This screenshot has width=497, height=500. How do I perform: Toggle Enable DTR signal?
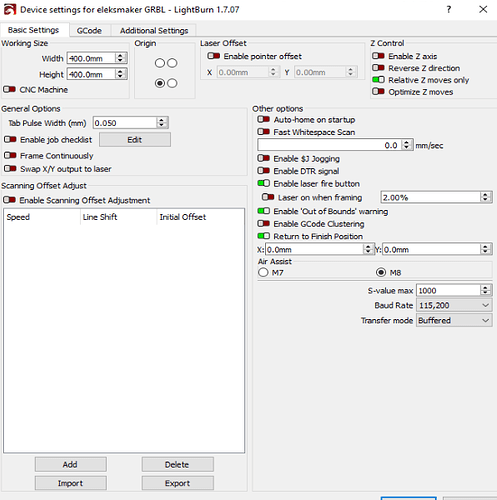click(263, 171)
